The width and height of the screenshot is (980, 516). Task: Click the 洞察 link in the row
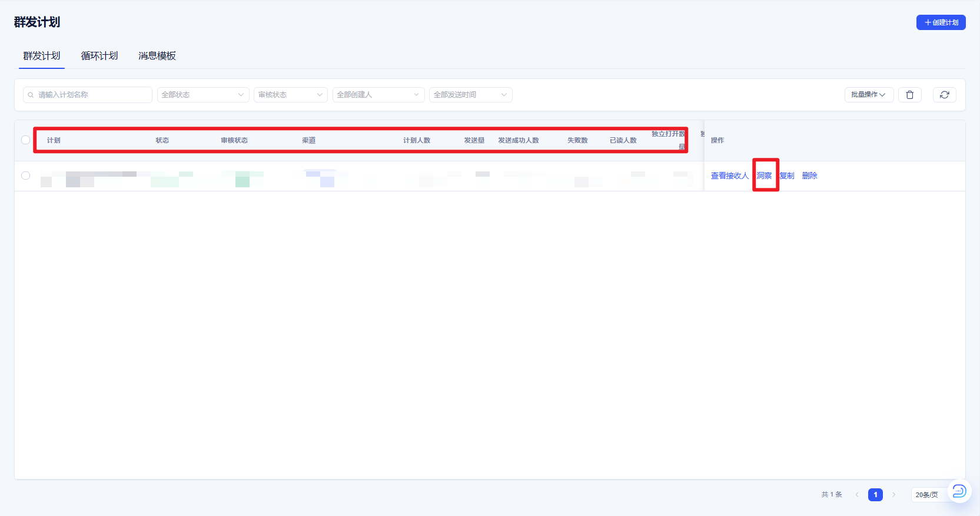tap(764, 176)
